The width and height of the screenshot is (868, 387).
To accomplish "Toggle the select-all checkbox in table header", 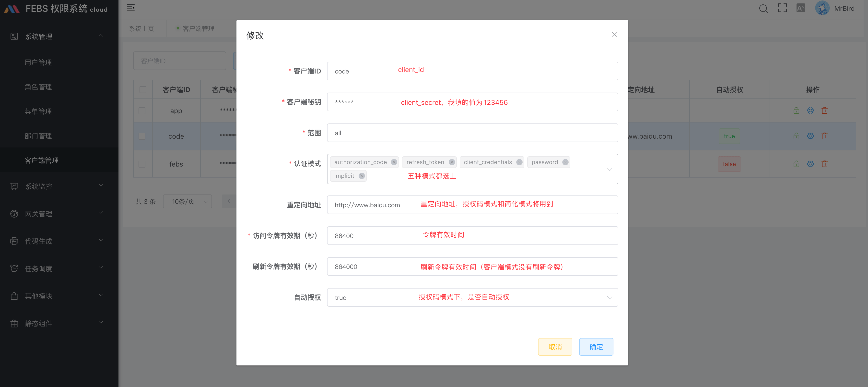I will [x=142, y=90].
